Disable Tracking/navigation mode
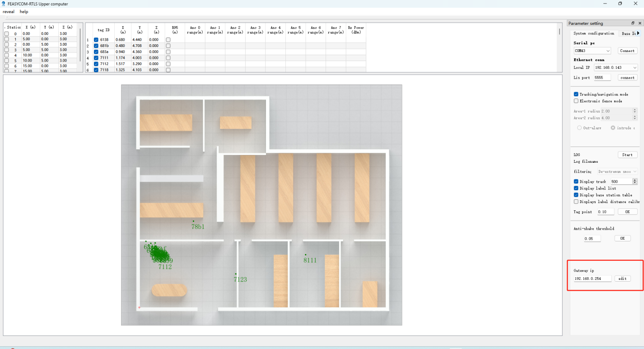 point(576,94)
